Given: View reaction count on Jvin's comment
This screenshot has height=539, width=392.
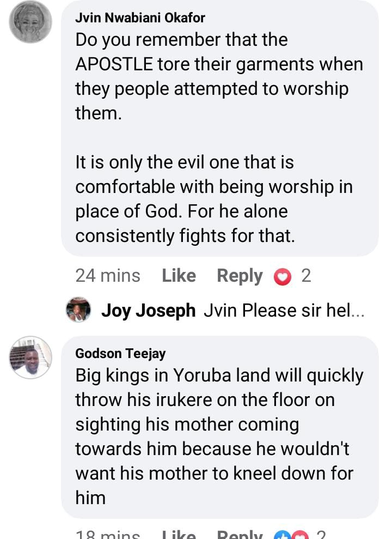Looking at the screenshot, I should click(x=306, y=276).
